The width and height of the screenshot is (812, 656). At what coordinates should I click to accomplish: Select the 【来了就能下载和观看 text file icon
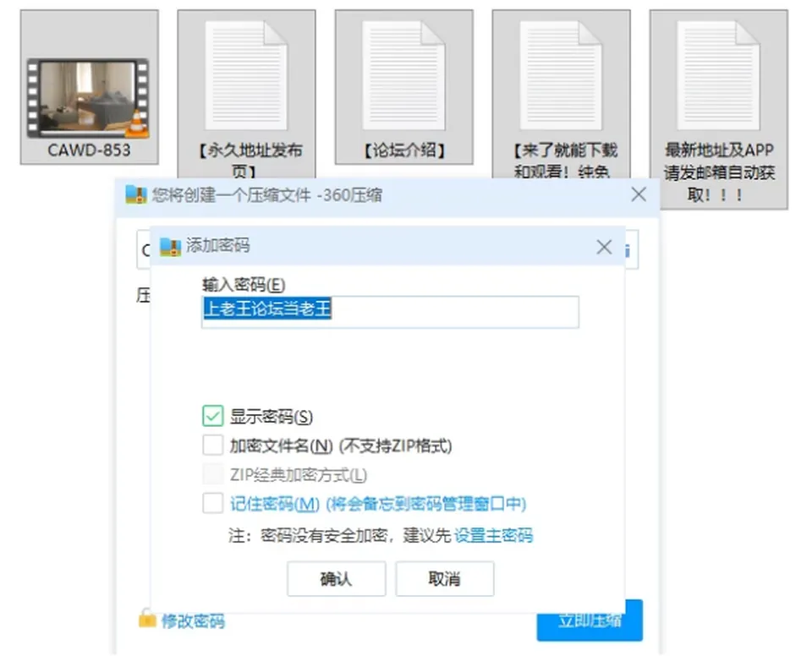[562, 75]
